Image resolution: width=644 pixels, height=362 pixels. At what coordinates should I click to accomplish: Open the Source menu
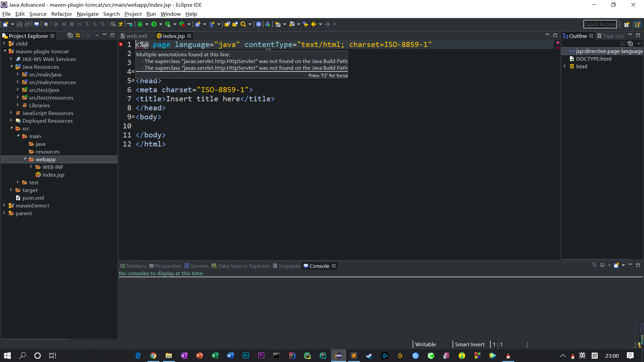[x=38, y=14]
